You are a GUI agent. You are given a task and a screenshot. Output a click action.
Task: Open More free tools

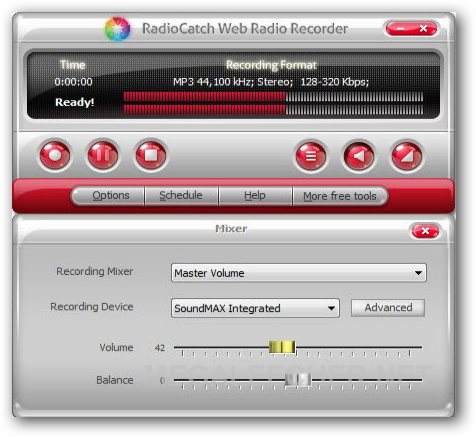(340, 196)
